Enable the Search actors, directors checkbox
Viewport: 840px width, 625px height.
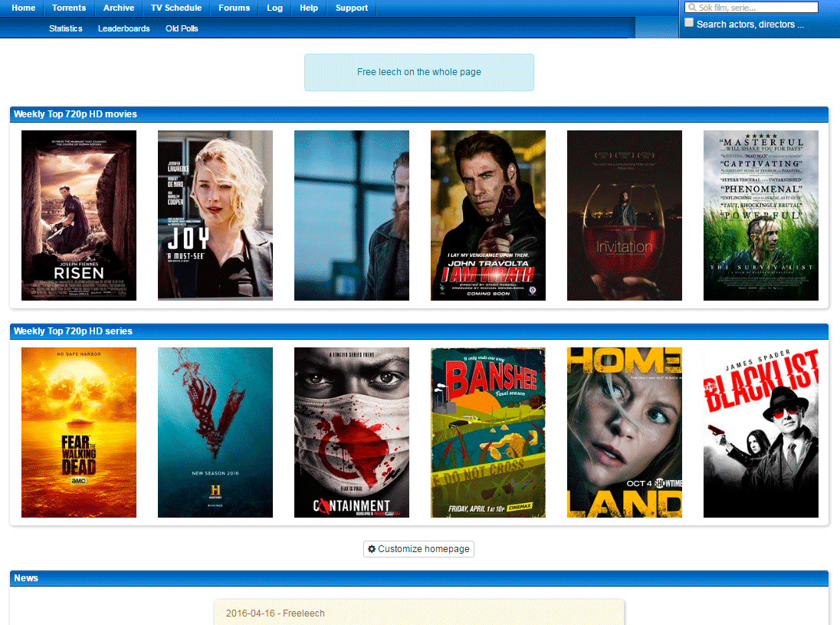coord(689,22)
